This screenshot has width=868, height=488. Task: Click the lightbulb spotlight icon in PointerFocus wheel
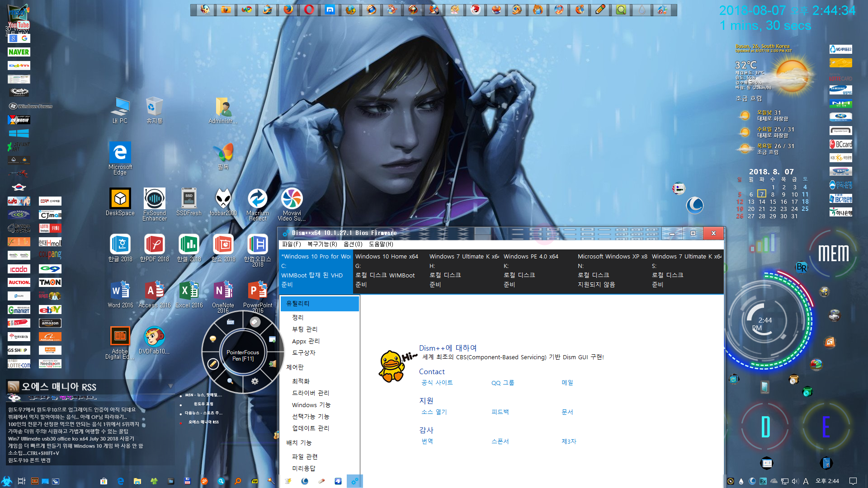point(213,338)
